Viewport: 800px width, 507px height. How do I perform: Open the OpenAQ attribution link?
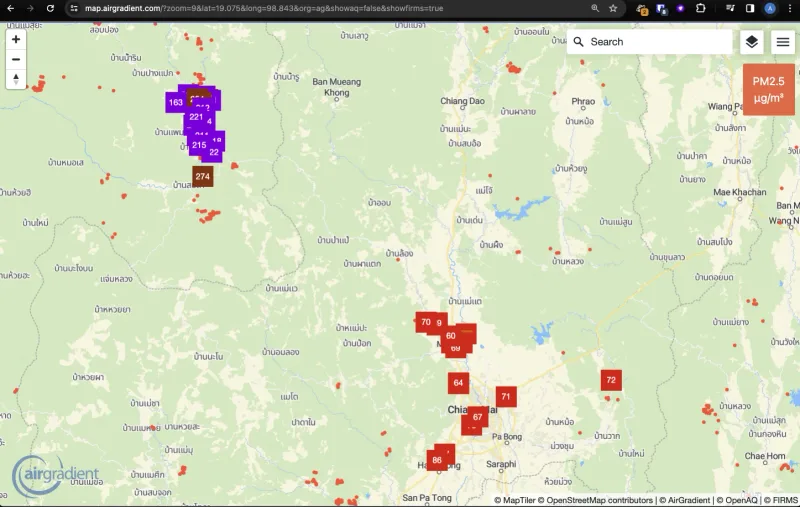(737, 500)
